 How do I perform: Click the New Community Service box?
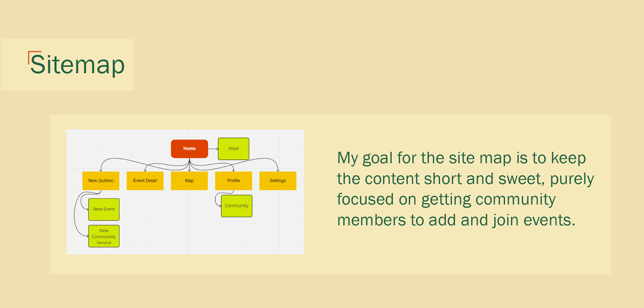click(104, 236)
